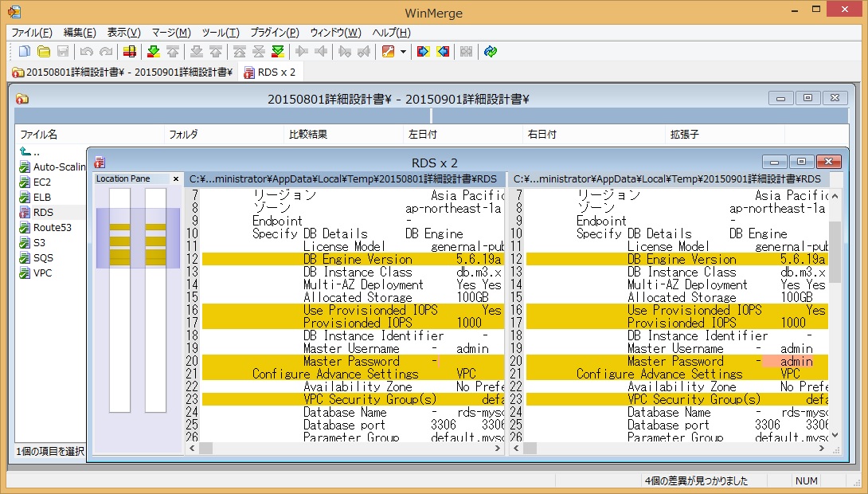Jump to current difference icon

[x=259, y=52]
